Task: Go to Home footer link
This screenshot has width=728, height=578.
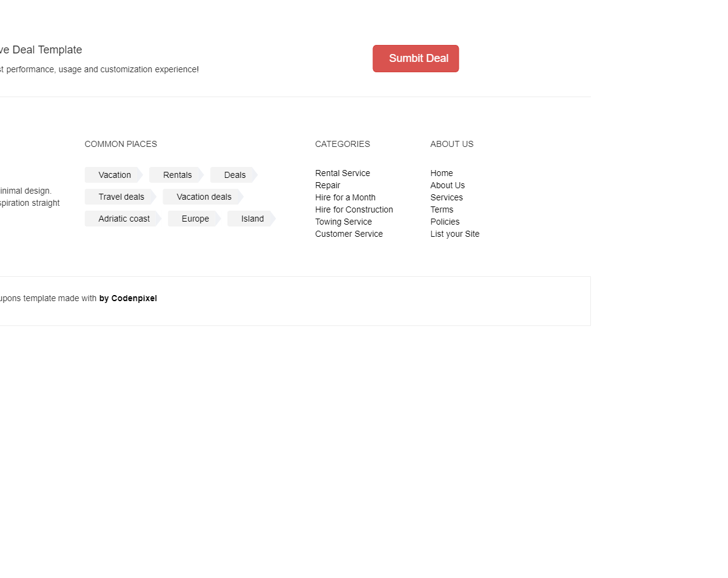Action: pos(442,173)
